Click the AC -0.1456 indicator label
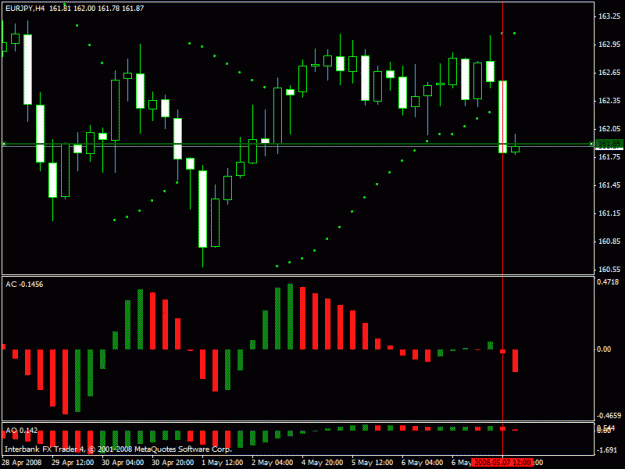This screenshot has width=625, height=469. coord(24,285)
